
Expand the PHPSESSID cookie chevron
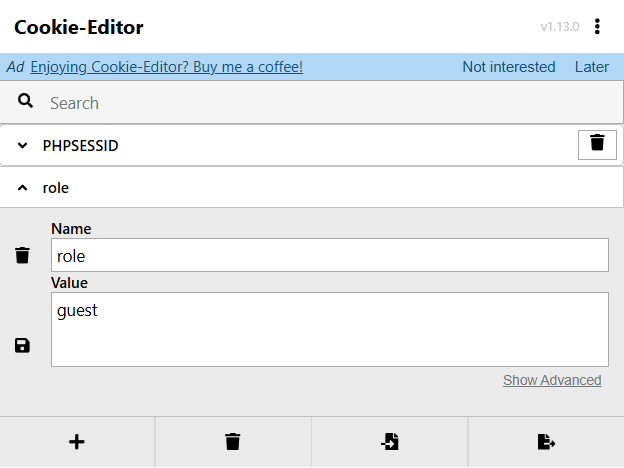[x=23, y=146]
